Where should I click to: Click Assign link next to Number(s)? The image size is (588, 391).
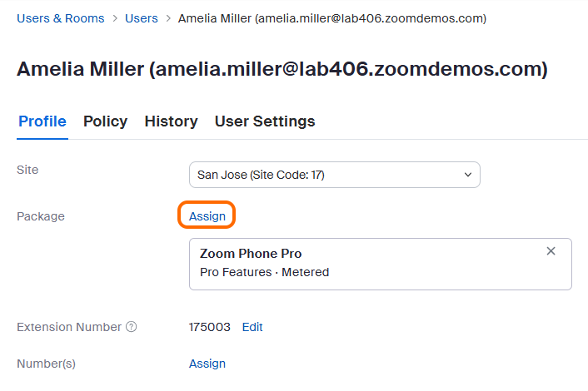(207, 364)
